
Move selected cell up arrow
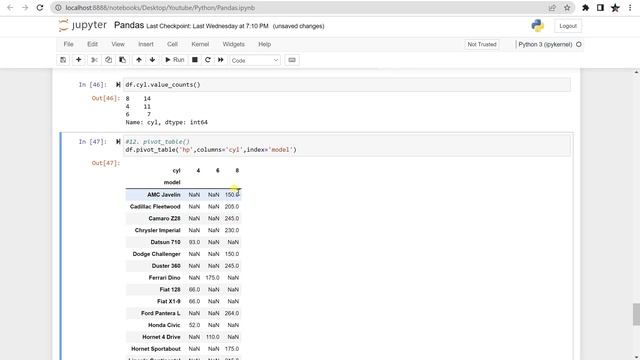coord(139,60)
